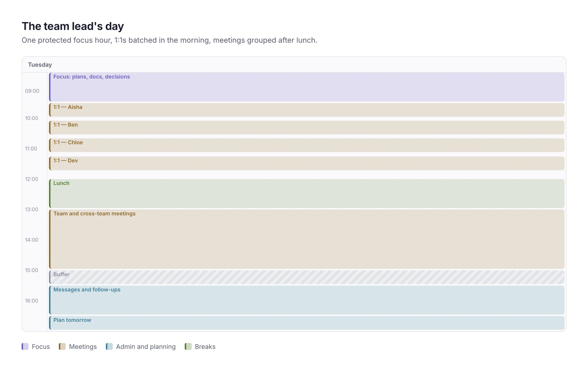Click the tan Meetings legend swatch
The image size is (588, 368).
pos(62,346)
